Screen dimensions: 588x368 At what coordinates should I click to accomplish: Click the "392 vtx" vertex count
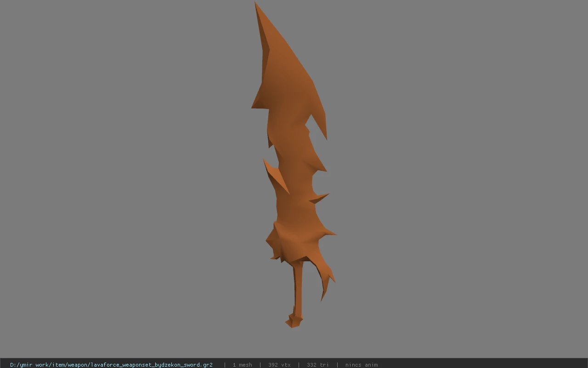[x=279, y=365]
